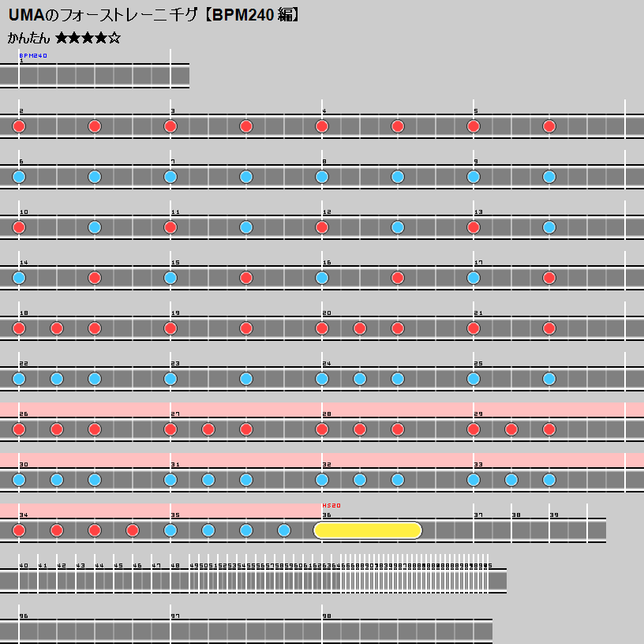Click the measure 96 number marker
The height and width of the screenshot is (644, 644).
coord(23,616)
